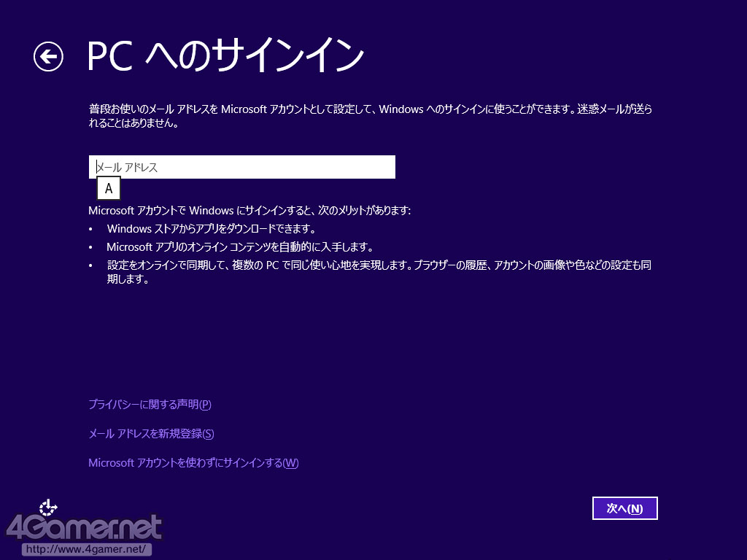Click the line starting 'Microsoft アカウントで Windows にサインインすると'
The width and height of the screenshot is (747, 560).
(249, 211)
